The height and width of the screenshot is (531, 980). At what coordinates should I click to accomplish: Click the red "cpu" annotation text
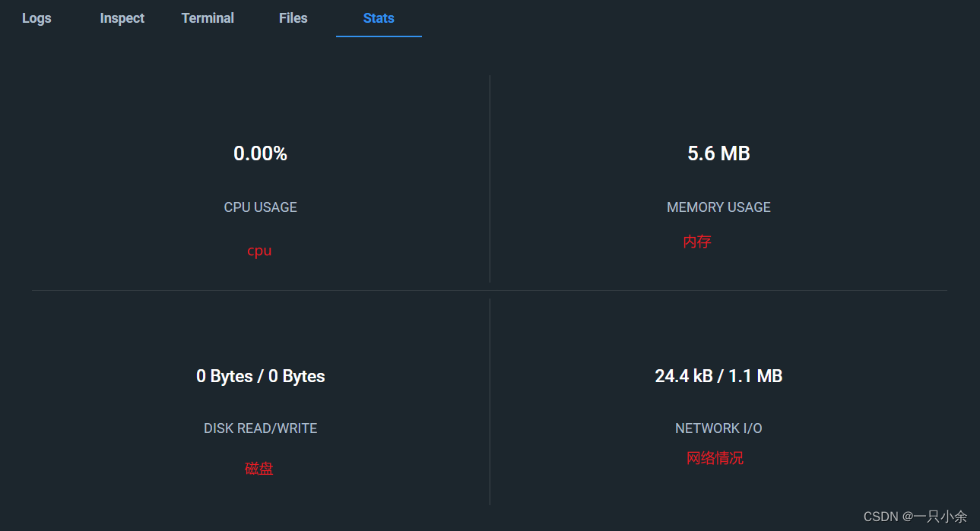[259, 251]
